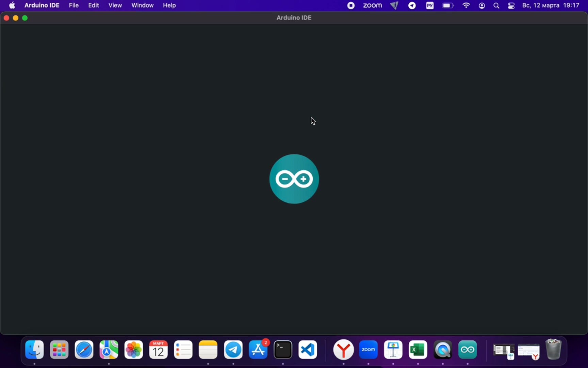This screenshot has height=368, width=588.
Task: Click the screen recording stop icon in menu bar
Action: point(351,5)
